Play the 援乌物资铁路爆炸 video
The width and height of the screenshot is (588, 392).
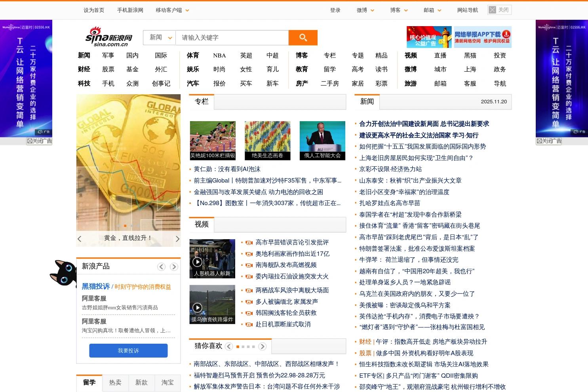click(198, 307)
